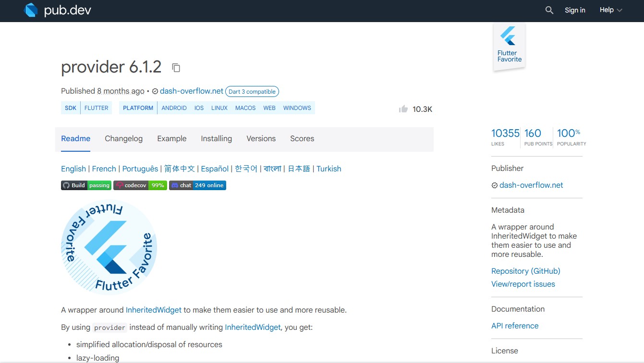Click the 10355 LIKES score
644x363 pixels.
tap(505, 136)
